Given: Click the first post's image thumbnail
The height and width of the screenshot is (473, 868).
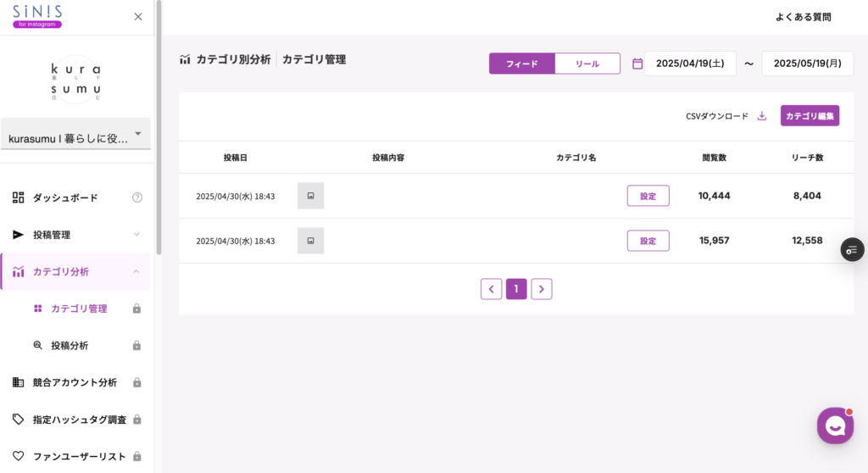Looking at the screenshot, I should [x=310, y=196].
